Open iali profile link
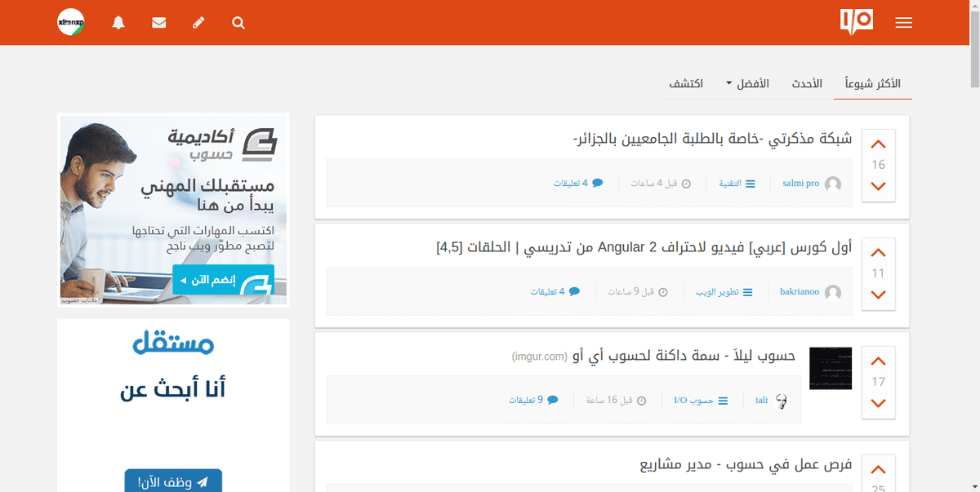This screenshot has width=980, height=492. tap(761, 401)
